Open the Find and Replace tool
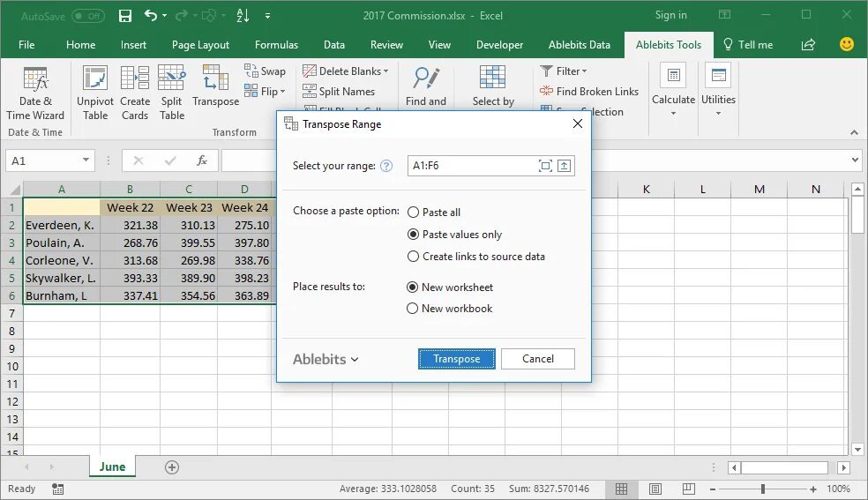The image size is (868, 500). tap(426, 86)
